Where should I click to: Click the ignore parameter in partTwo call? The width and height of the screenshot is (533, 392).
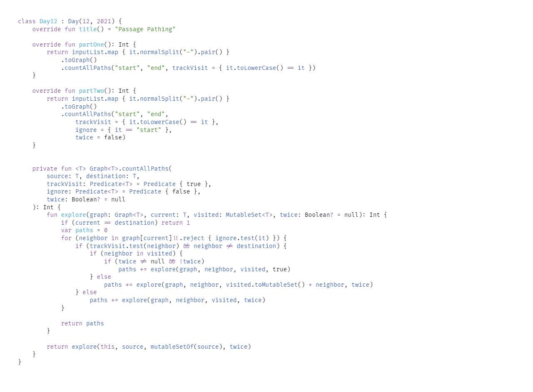coord(86,130)
